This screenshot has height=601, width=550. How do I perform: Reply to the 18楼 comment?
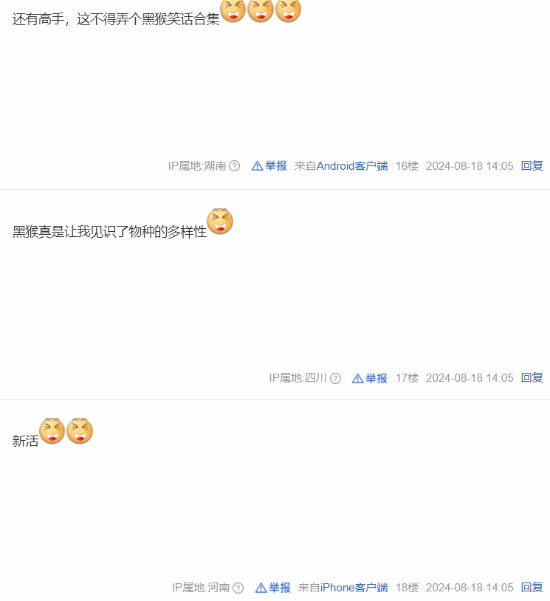click(x=532, y=587)
